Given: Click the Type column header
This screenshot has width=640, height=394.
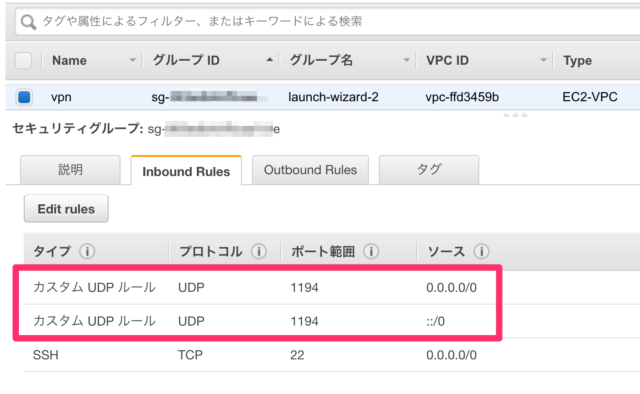Looking at the screenshot, I should point(577,60).
